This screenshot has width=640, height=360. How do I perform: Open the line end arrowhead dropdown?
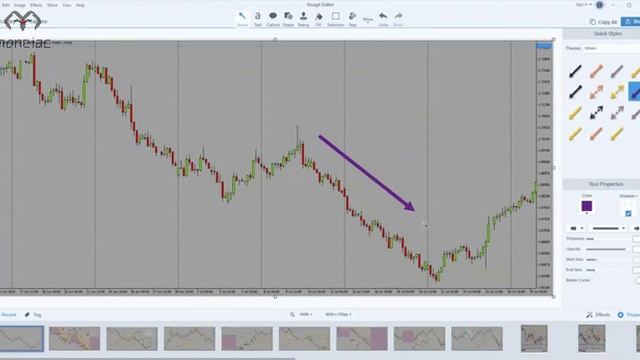coord(636,228)
